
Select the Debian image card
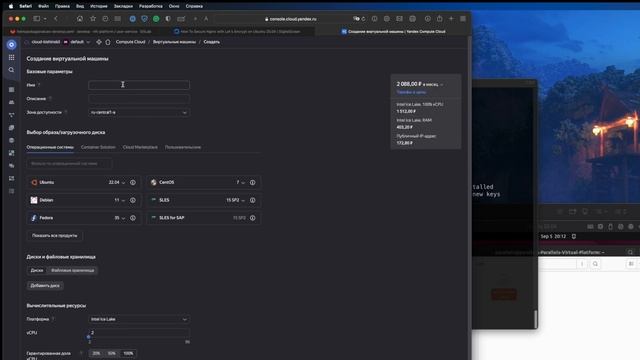click(x=83, y=200)
